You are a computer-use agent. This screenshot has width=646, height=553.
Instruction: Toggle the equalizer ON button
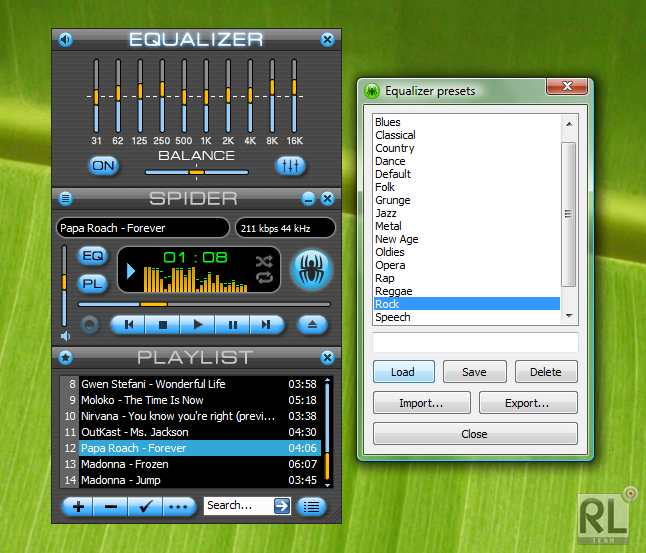104,166
